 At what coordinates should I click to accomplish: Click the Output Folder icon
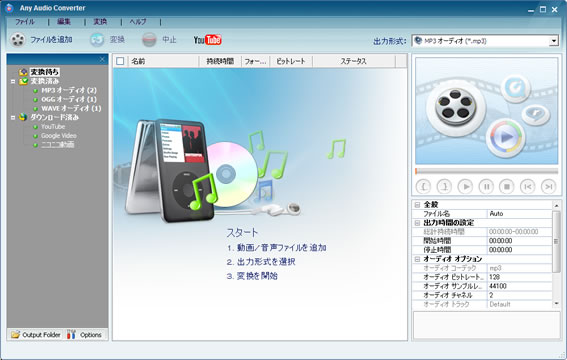(x=15, y=335)
